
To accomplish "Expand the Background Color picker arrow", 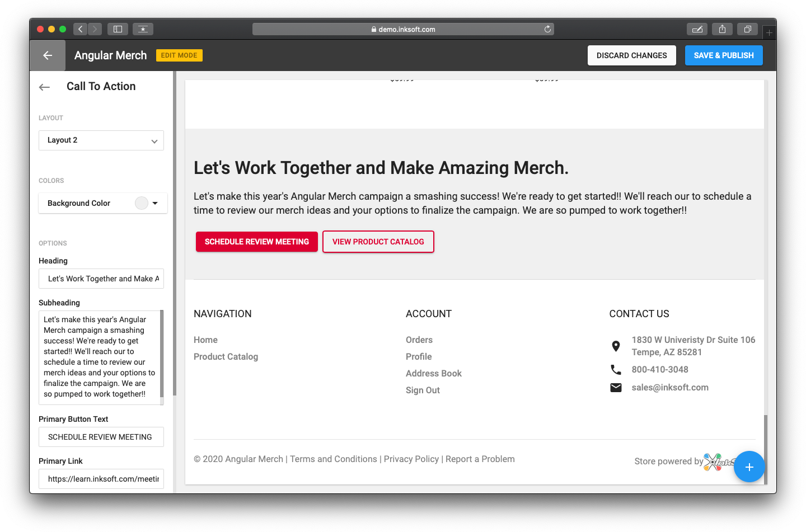I will click(x=155, y=203).
